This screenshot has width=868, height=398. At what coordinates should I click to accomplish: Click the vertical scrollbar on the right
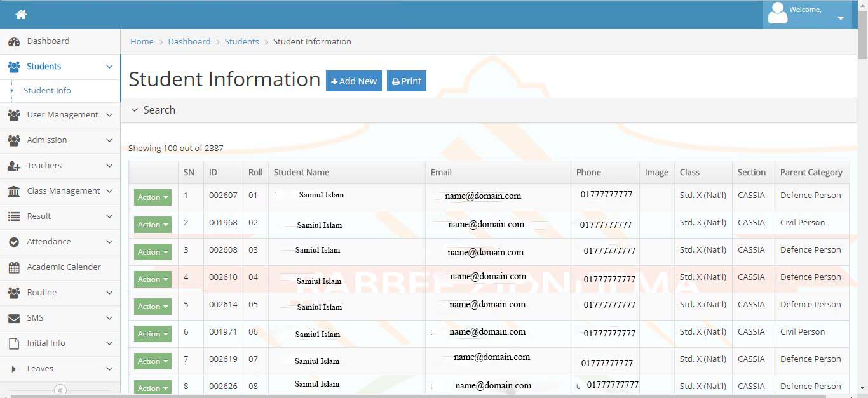pos(862,190)
